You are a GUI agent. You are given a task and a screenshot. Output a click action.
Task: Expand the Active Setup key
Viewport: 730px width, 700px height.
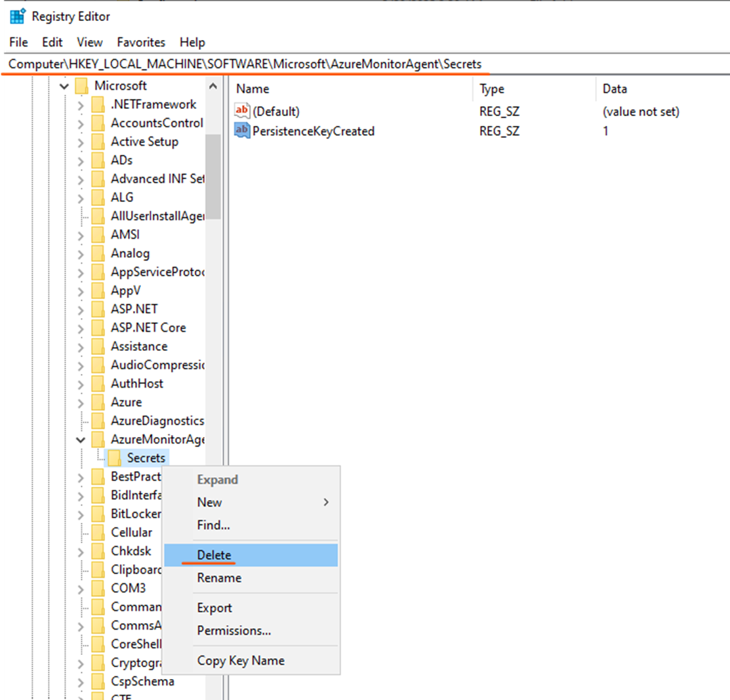[x=81, y=142]
